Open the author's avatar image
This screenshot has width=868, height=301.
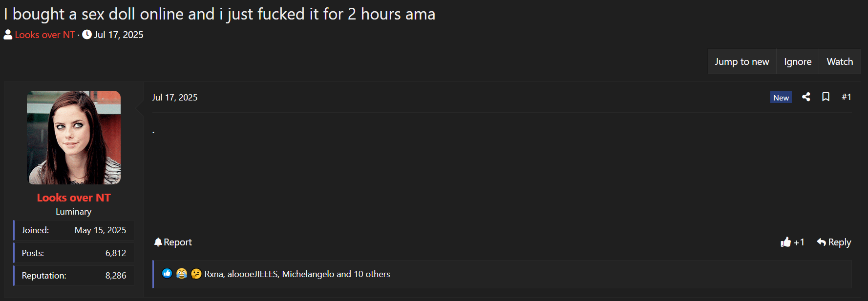tap(74, 138)
